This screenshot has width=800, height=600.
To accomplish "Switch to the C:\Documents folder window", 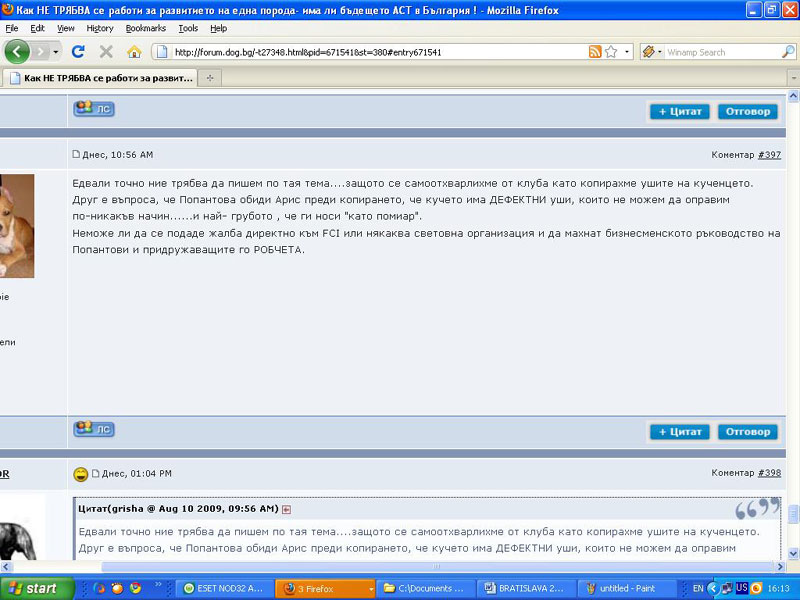I will 424,588.
